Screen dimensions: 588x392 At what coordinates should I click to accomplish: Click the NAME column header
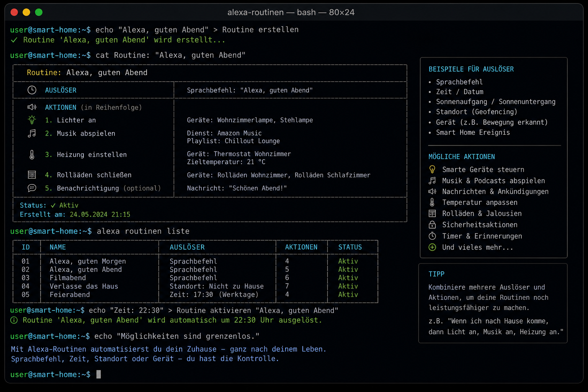pyautogui.click(x=58, y=247)
